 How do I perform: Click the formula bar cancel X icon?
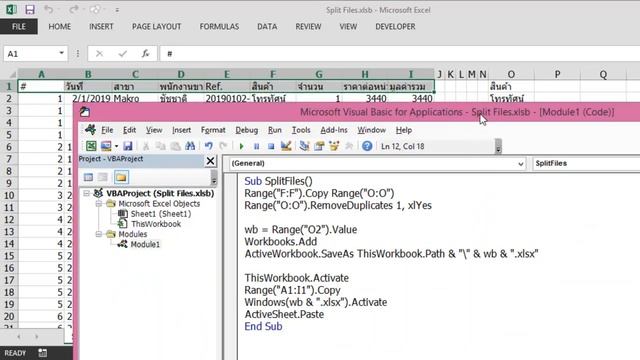pyautogui.click(x=99, y=53)
